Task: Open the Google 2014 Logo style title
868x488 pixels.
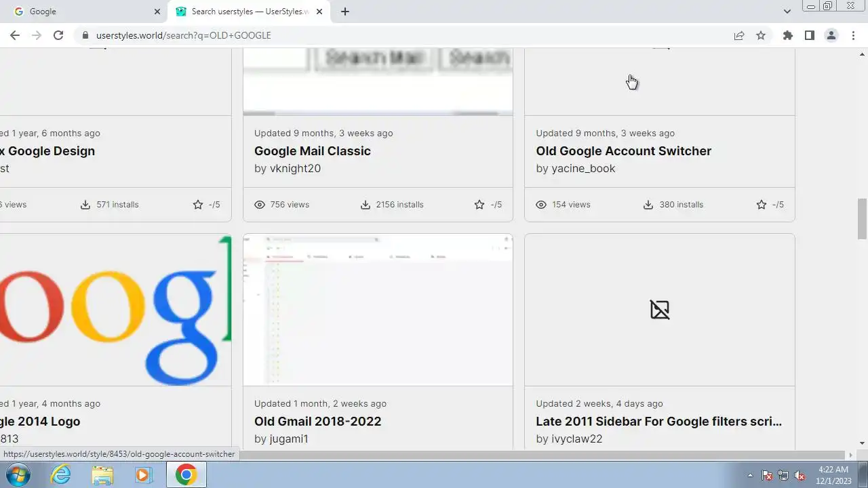Action: 40,421
